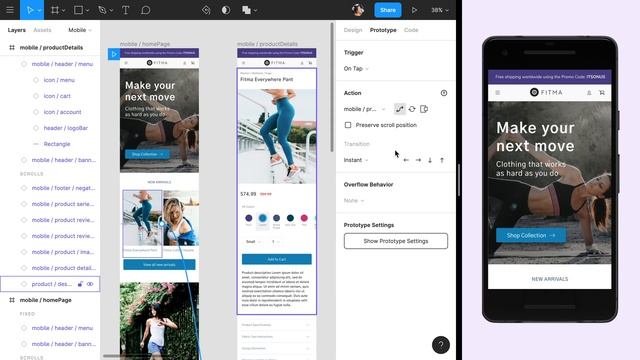Click the lock icon on product / des... layer

80,284
